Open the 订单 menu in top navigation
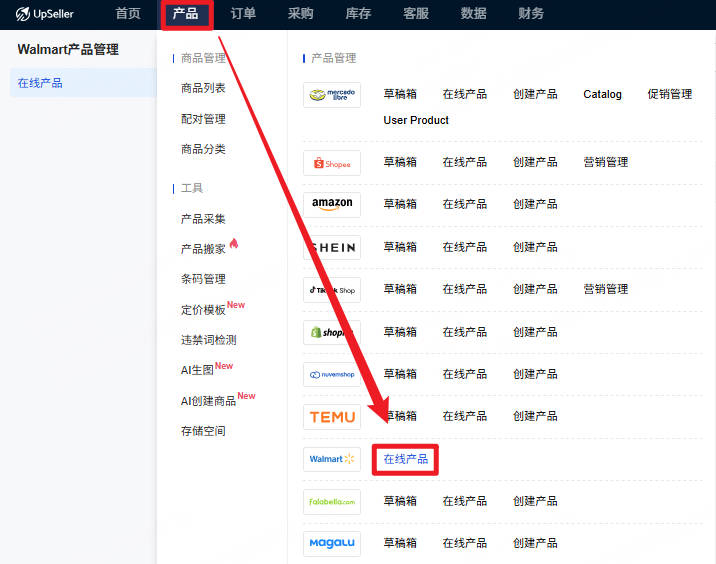Screen dimensions: 716x564 [x=243, y=14]
